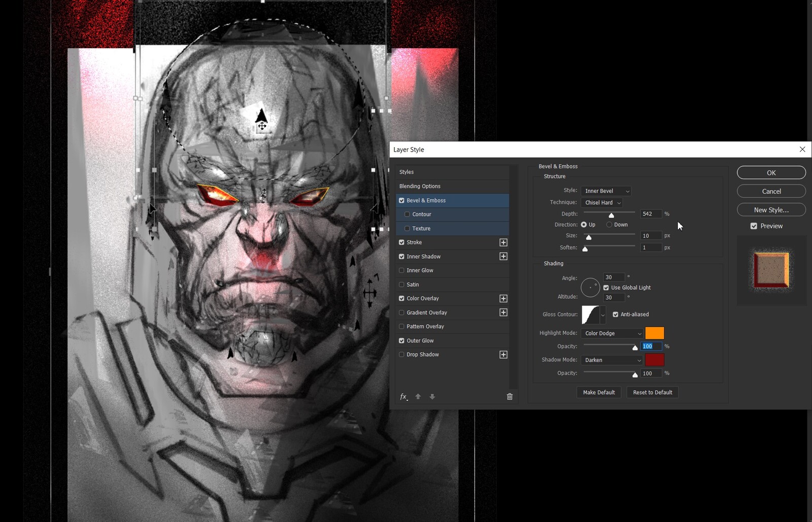The height and width of the screenshot is (522, 812).
Task: Uncheck the Color Overlay checkbox
Action: [401, 299]
